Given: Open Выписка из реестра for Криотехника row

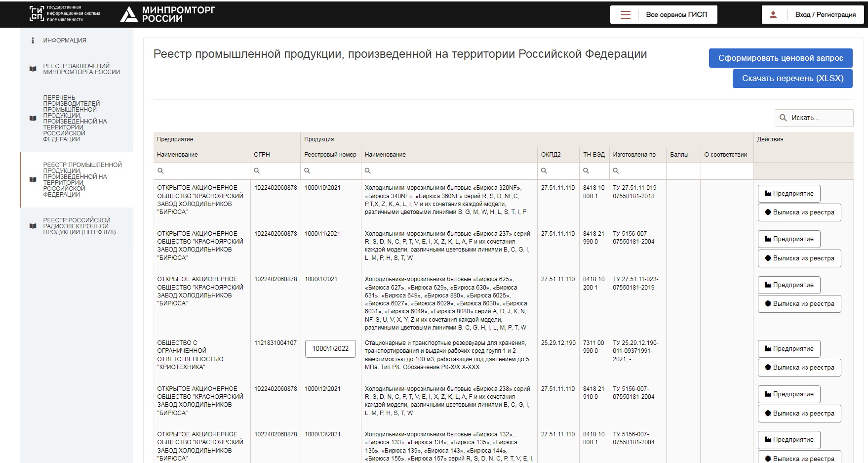Looking at the screenshot, I should [799, 368].
